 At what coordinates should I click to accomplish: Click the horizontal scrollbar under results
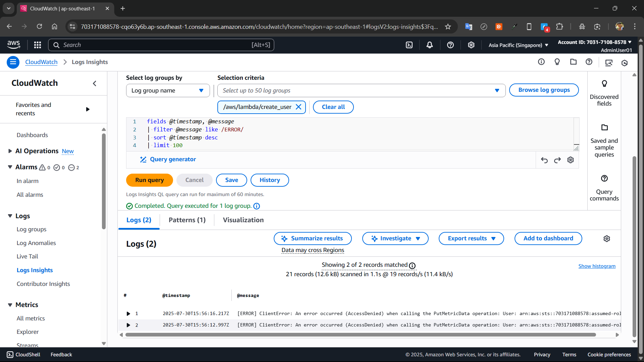361,335
